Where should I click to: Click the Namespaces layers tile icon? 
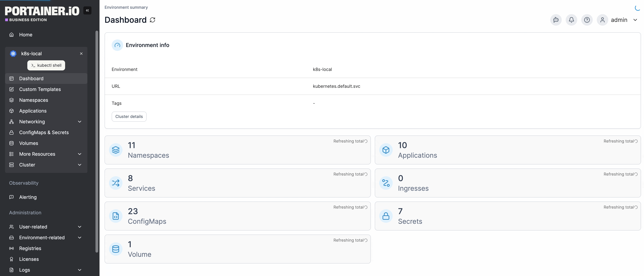[116, 150]
